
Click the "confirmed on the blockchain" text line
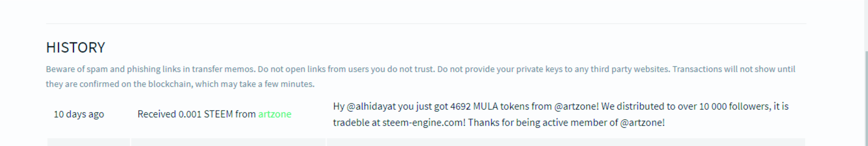coord(136,84)
